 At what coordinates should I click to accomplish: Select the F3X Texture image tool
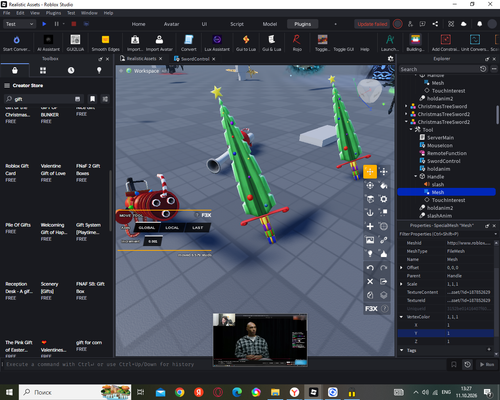[x=370, y=240]
